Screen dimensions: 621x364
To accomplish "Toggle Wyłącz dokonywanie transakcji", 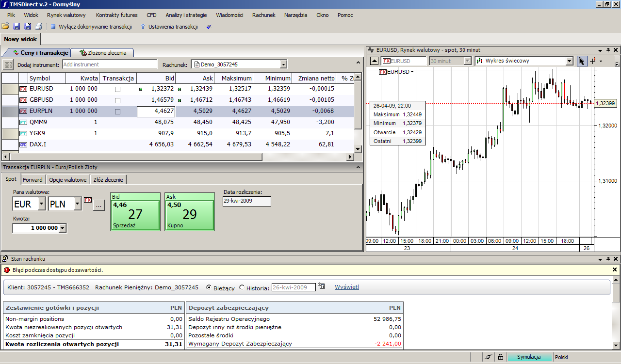I will (91, 27).
